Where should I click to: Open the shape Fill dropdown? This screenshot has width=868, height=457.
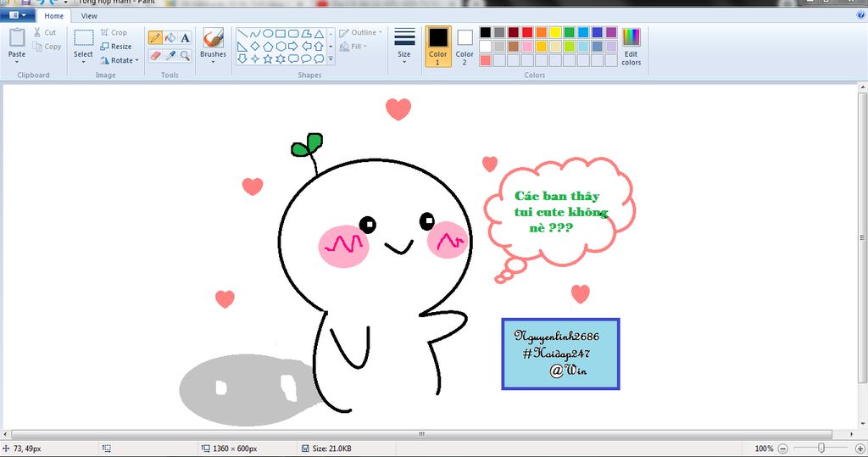click(x=353, y=47)
